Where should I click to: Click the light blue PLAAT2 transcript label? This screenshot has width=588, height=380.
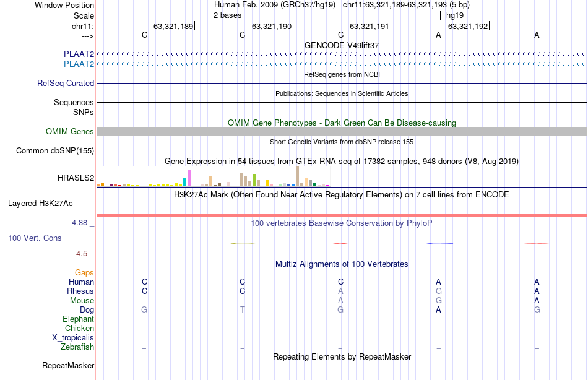(x=79, y=64)
